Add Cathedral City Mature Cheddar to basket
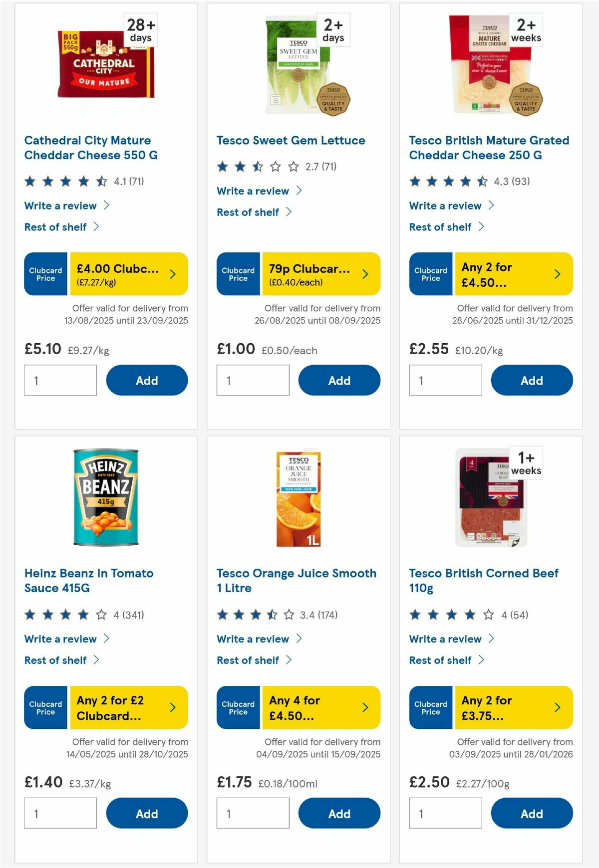 coord(147,380)
